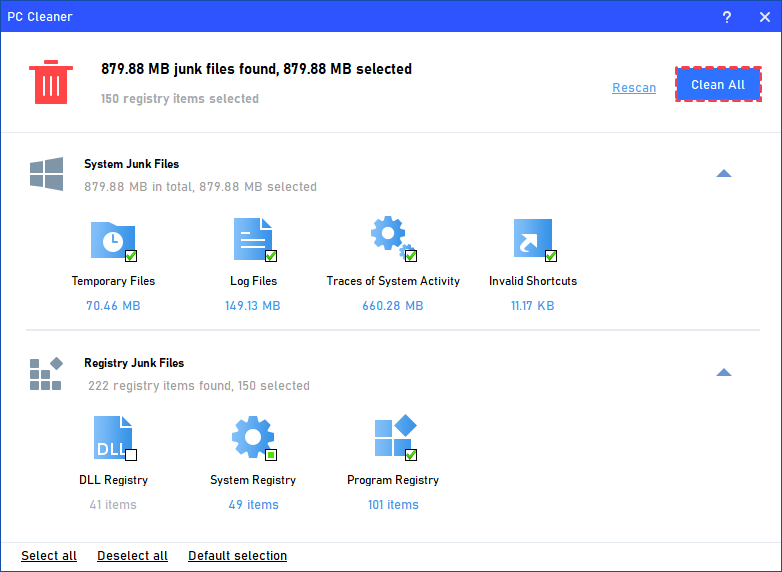
Task: Click the blocks icon beside Registry Junk Files
Action: pyautogui.click(x=46, y=374)
